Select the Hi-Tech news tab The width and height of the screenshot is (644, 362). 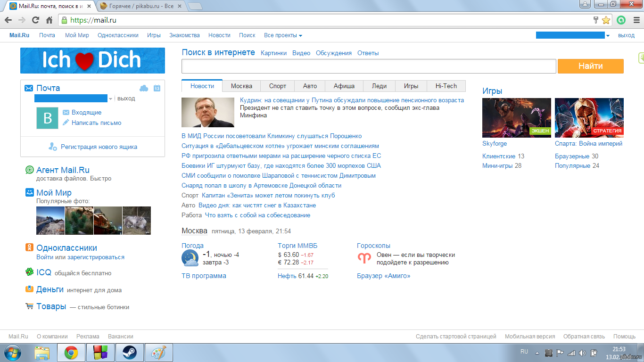[x=446, y=86]
